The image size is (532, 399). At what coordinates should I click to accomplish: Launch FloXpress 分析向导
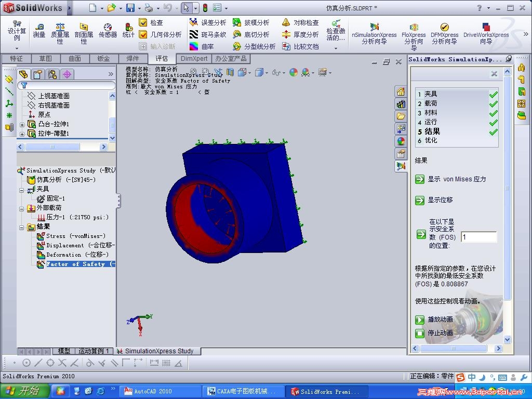click(414, 36)
